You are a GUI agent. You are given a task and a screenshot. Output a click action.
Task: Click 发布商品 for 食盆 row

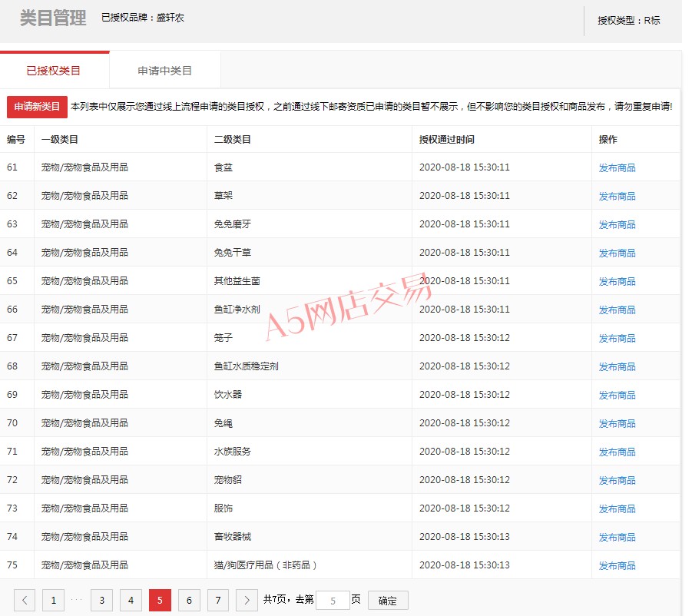tap(617, 167)
